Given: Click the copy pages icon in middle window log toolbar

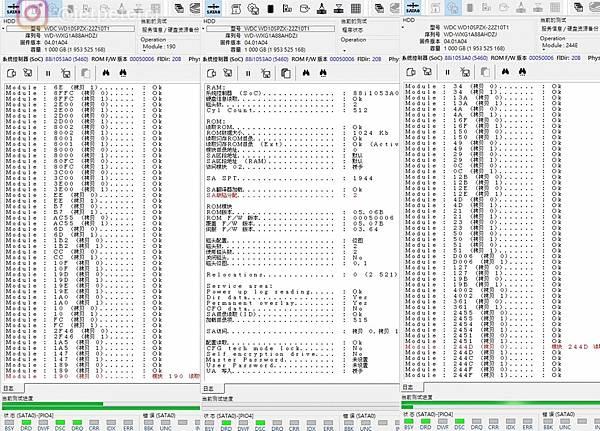Looking at the screenshot, I should [285, 73].
